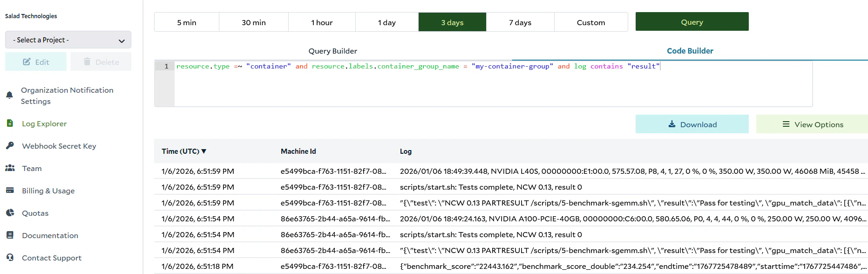The height and width of the screenshot is (274, 868).
Task: Select the NVIDIA A100-PCIE-40GB log row
Action: coord(511,219)
